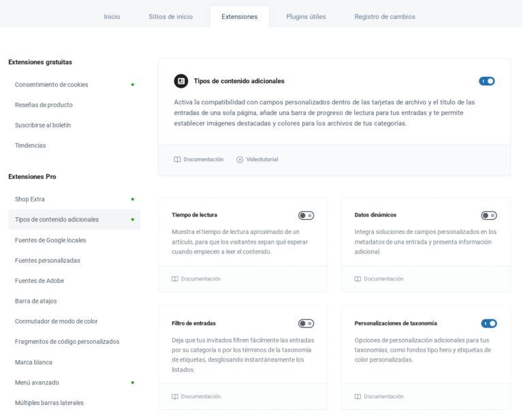Turn off Personalizaciones de taxonomía switch
Image resolution: width=523 pixels, height=420 pixels.
(x=489, y=323)
